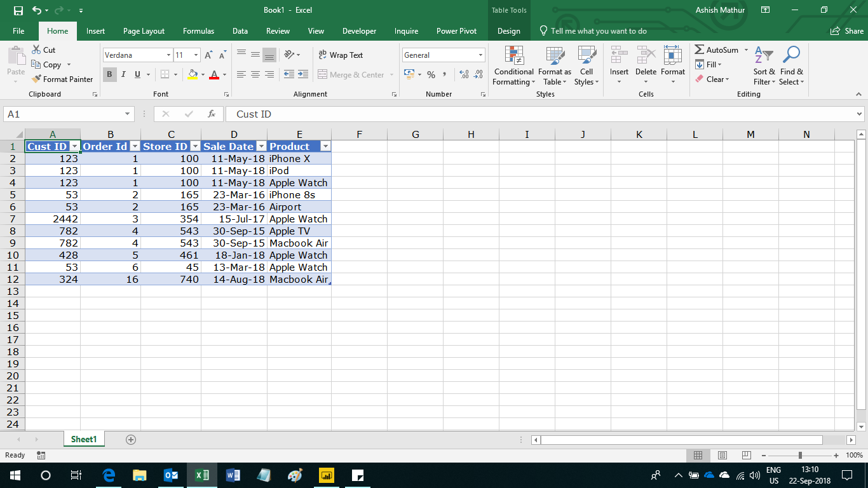Apply Center horizontal alignment
The image size is (868, 488).
click(x=255, y=75)
